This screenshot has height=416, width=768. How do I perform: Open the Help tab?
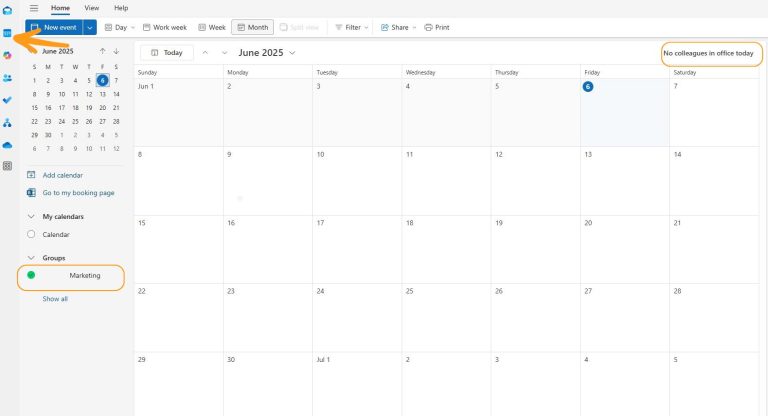tap(121, 8)
